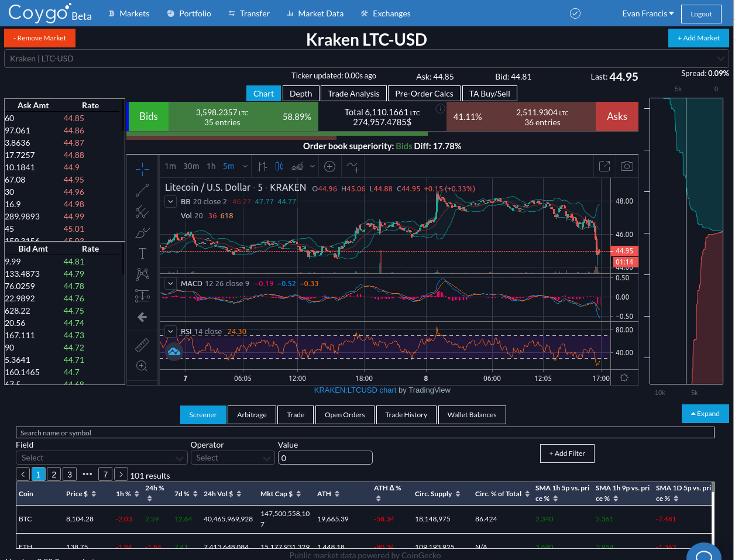Open the Portfolio nav item
The width and height of the screenshot is (735, 560).
(188, 13)
